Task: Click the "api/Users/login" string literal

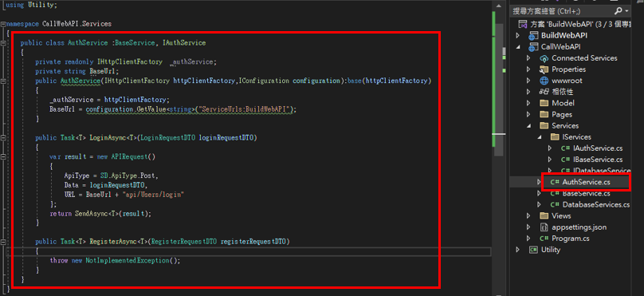Action: [x=152, y=195]
